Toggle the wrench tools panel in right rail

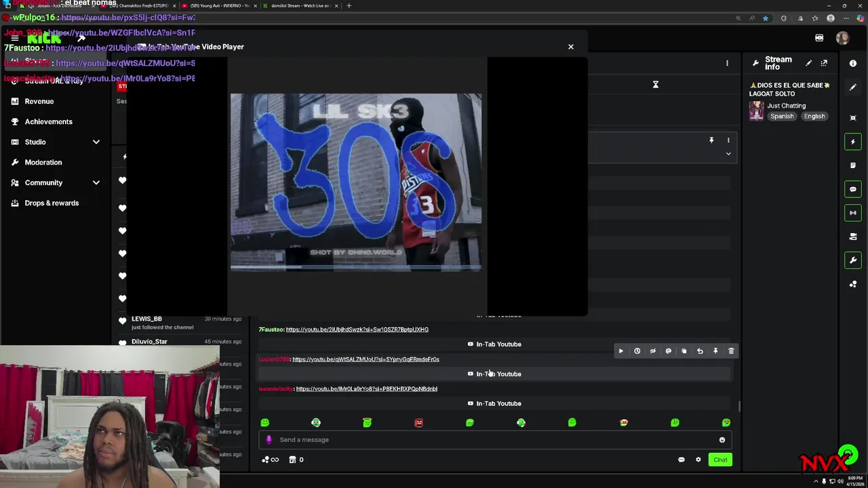point(853,260)
